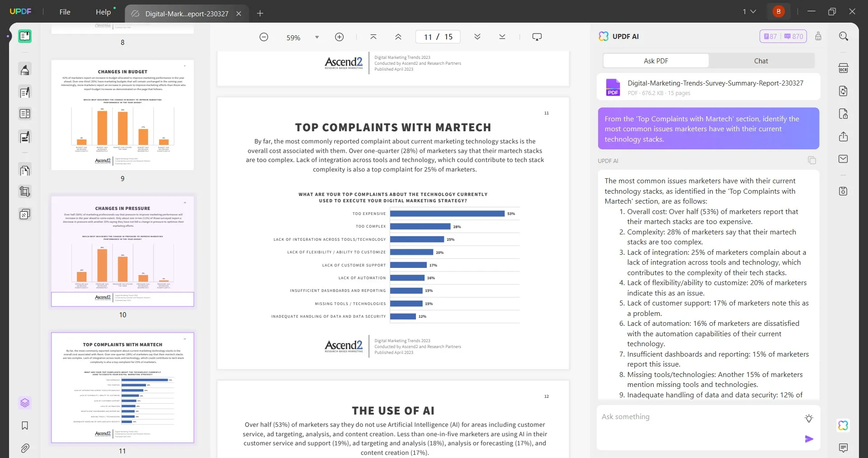Zoom out with the minus icon
The height and width of the screenshot is (458, 868).
click(x=264, y=37)
